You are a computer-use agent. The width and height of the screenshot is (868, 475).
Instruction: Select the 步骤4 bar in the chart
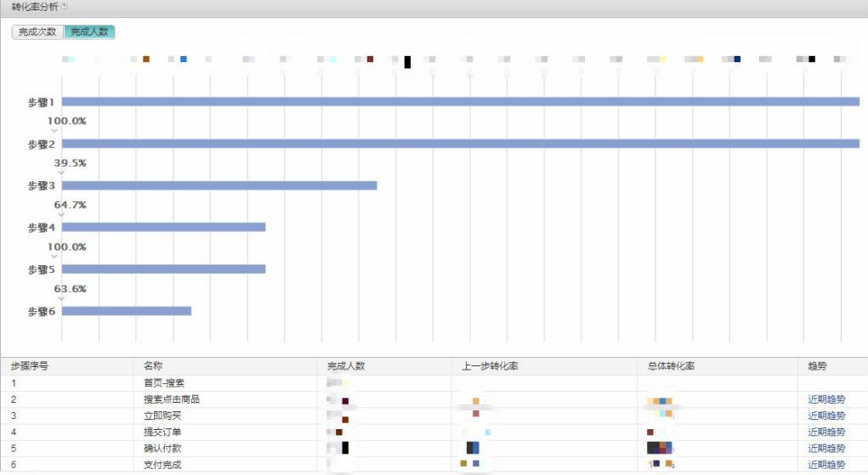coord(163,227)
